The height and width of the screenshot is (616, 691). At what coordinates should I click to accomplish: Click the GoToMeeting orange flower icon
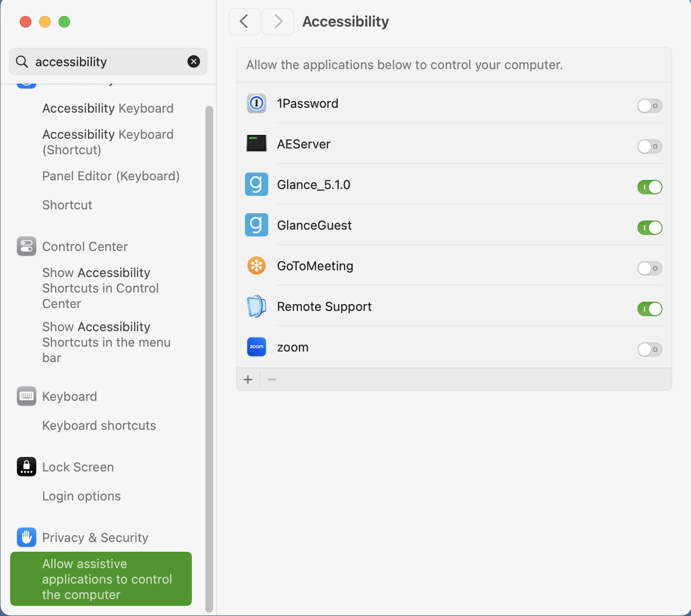[257, 266]
